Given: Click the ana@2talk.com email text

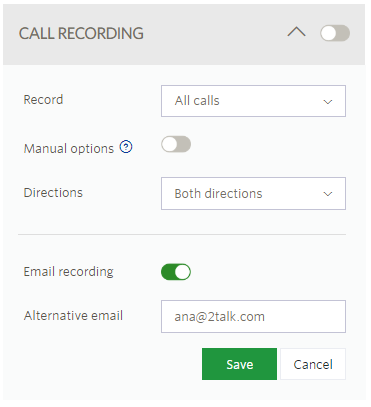Looking at the screenshot, I should point(219,317).
